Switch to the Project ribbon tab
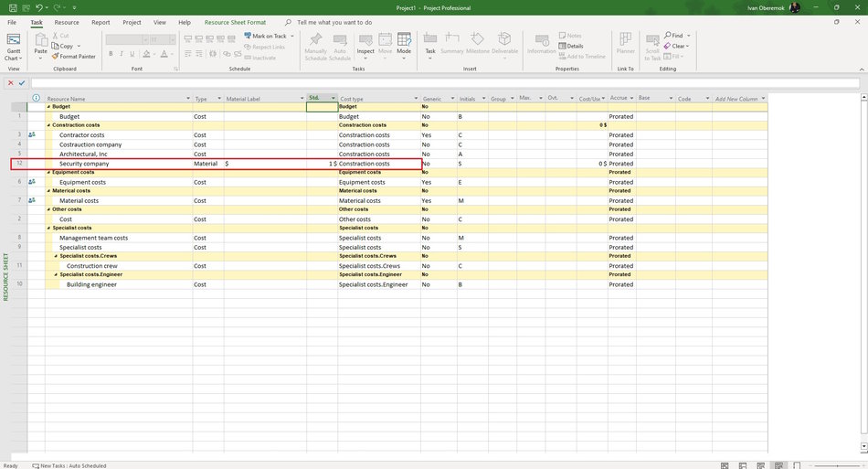Viewport: 868px width, 469px height. [x=132, y=22]
